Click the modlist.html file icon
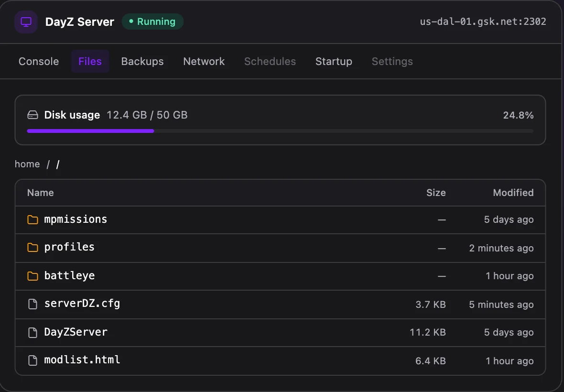The height and width of the screenshot is (392, 564). [33, 360]
